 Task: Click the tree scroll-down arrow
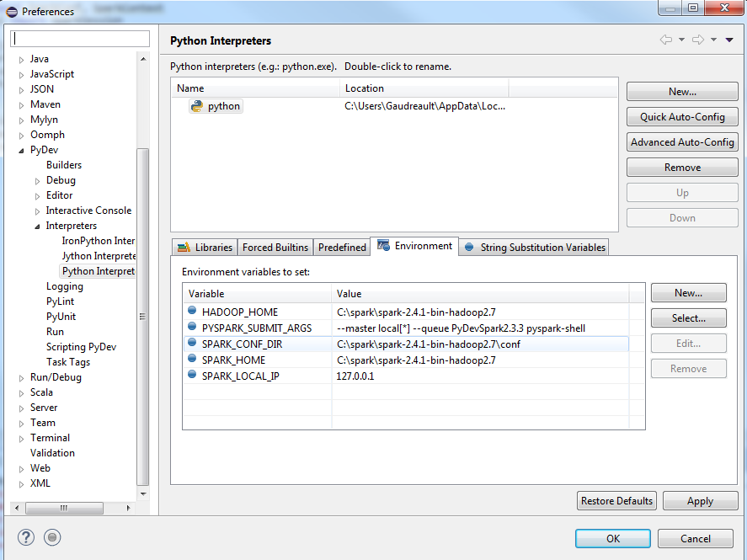point(143,493)
